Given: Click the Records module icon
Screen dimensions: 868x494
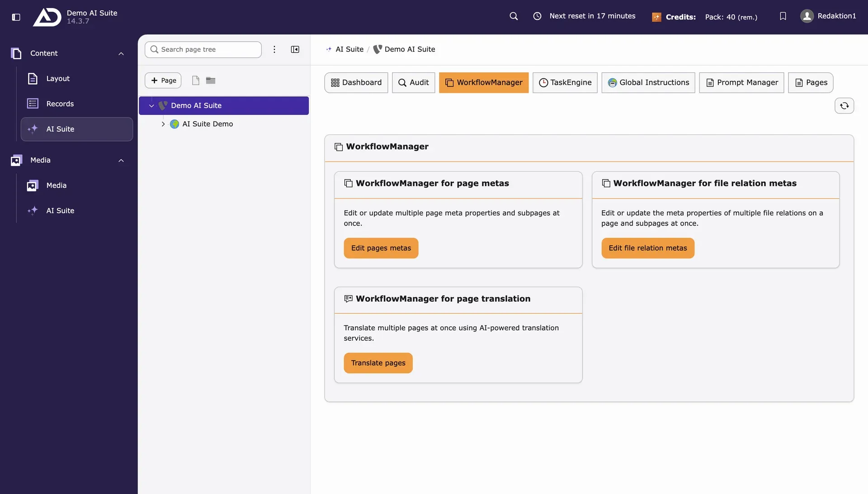Looking at the screenshot, I should pyautogui.click(x=33, y=104).
